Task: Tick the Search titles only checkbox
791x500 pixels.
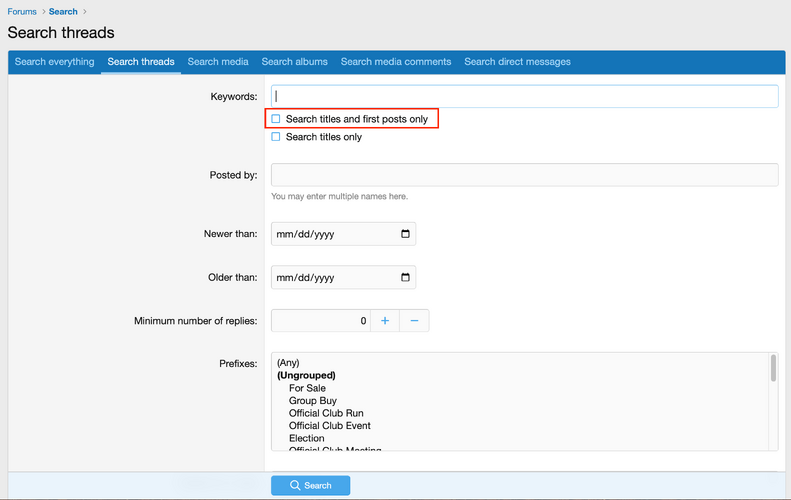Action: (276, 137)
